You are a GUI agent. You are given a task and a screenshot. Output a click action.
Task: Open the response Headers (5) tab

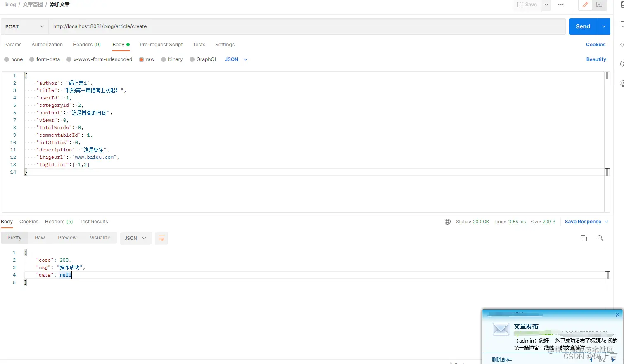click(59, 222)
